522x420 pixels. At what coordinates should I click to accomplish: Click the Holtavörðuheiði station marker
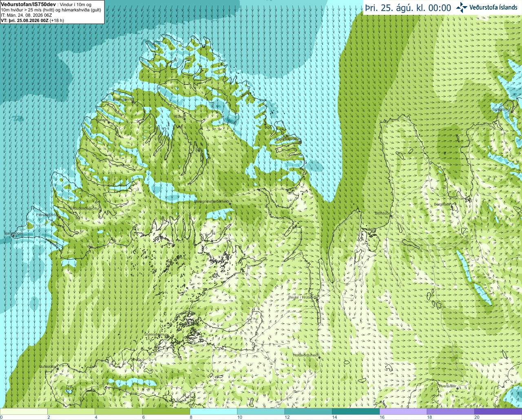pos(319,358)
